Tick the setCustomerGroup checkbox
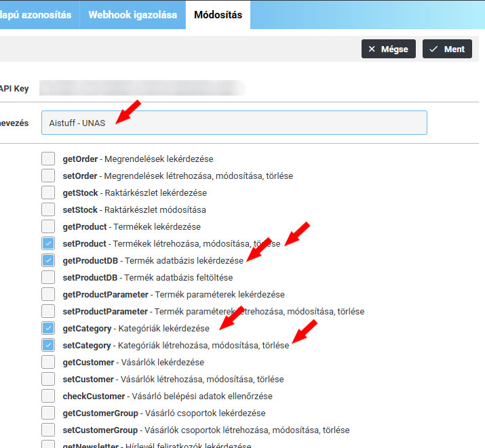Screen dimensions: 485x448 tap(48, 430)
